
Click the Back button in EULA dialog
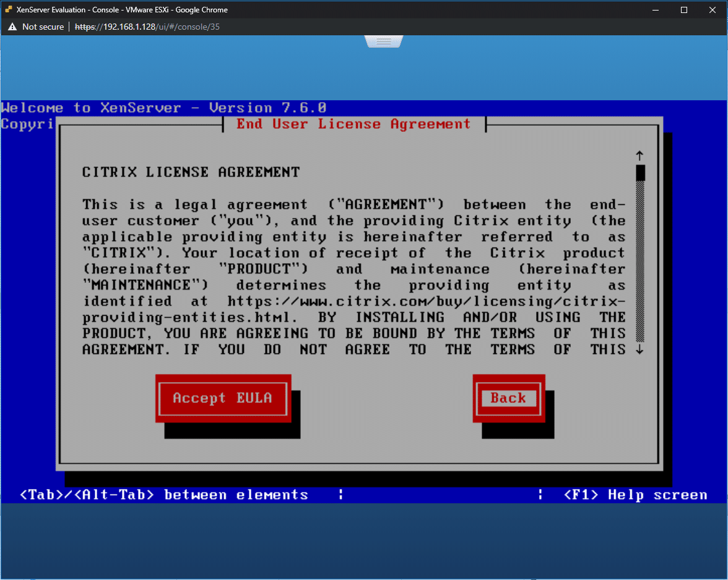click(x=508, y=399)
